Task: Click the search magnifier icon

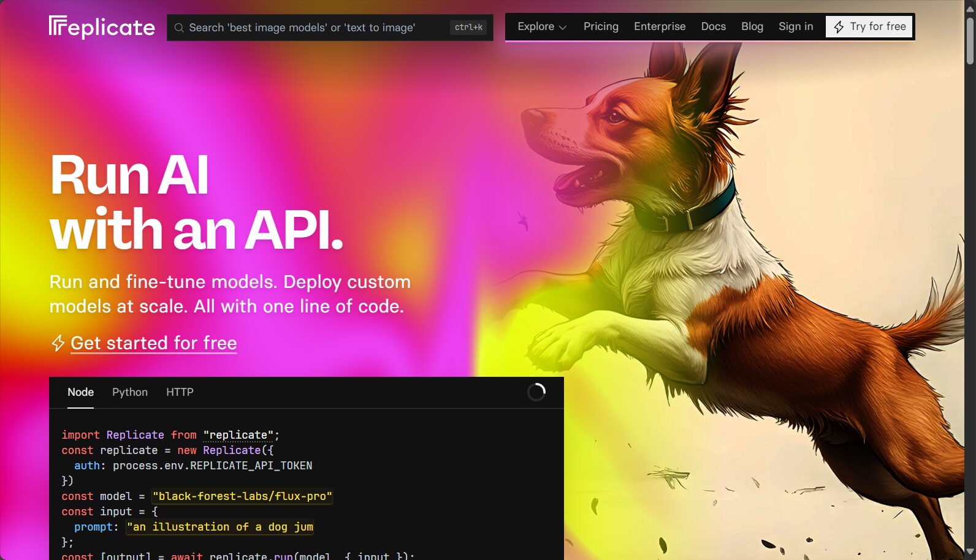Action: 179,28
